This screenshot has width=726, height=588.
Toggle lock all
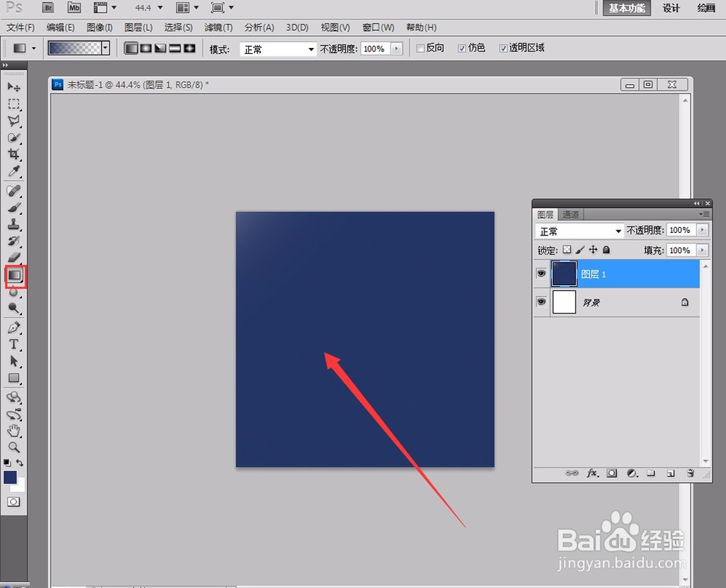tap(606, 250)
